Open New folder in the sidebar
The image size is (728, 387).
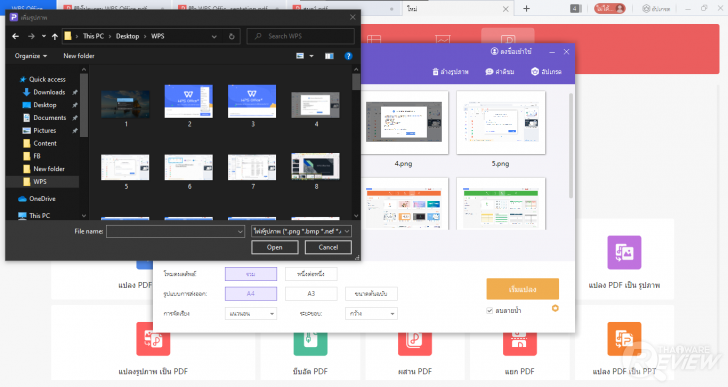click(44, 169)
